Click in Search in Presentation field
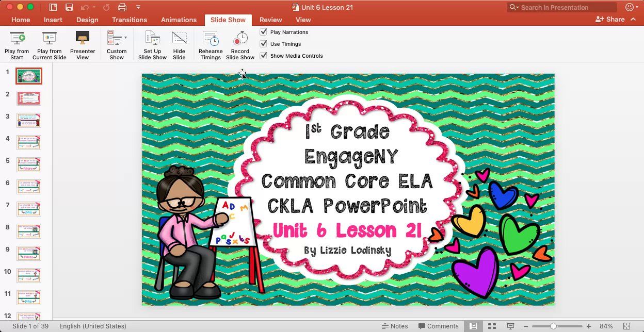Image resolution: width=644 pixels, height=332 pixels. 561,7
